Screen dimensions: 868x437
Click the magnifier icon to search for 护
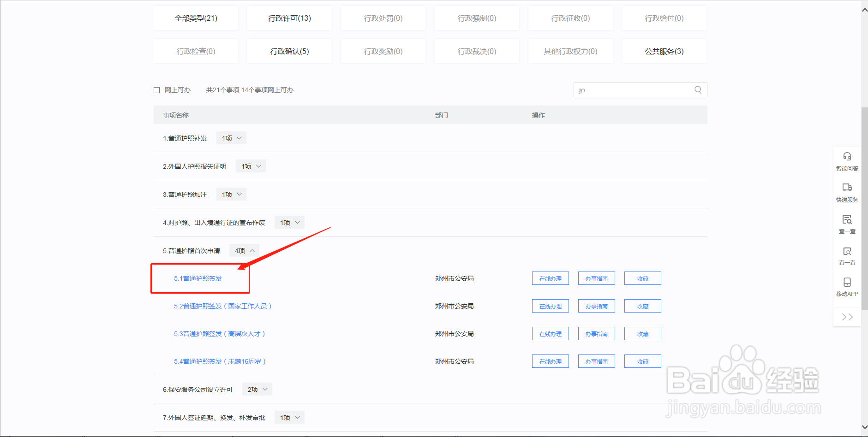tap(697, 90)
